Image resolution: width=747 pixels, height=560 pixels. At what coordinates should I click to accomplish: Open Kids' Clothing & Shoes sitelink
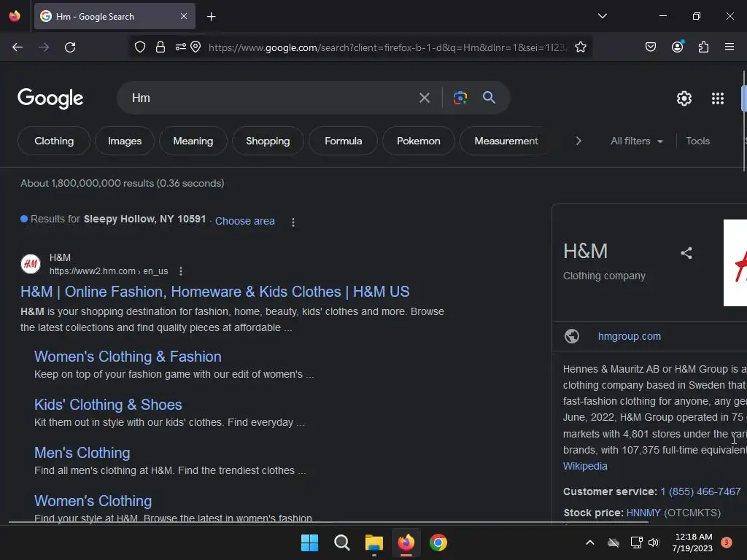(x=108, y=404)
